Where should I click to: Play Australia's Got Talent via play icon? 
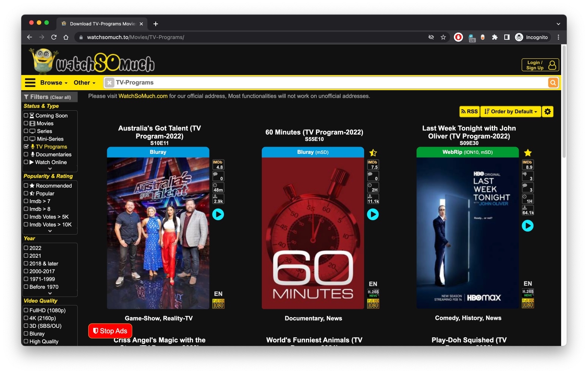coord(218,214)
